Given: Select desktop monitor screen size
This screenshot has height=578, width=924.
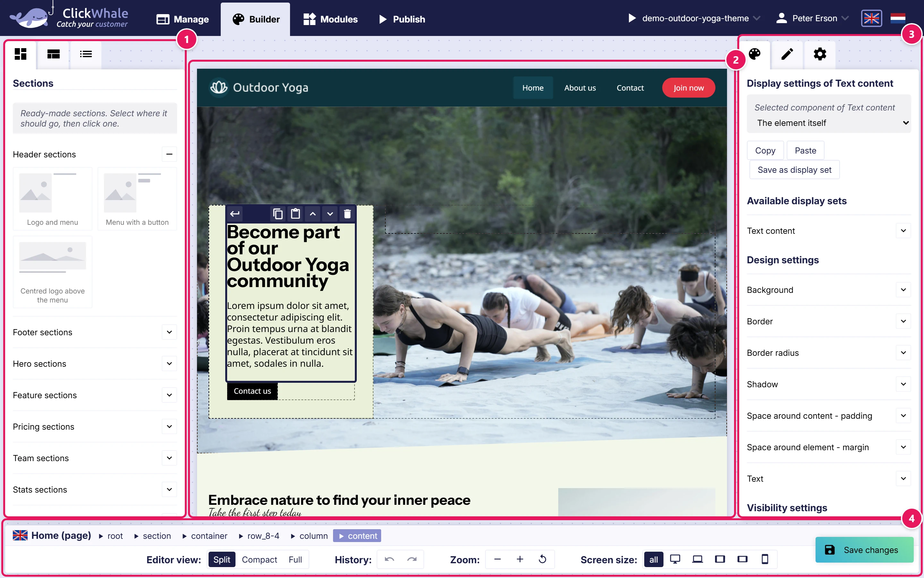Looking at the screenshot, I should tap(675, 559).
